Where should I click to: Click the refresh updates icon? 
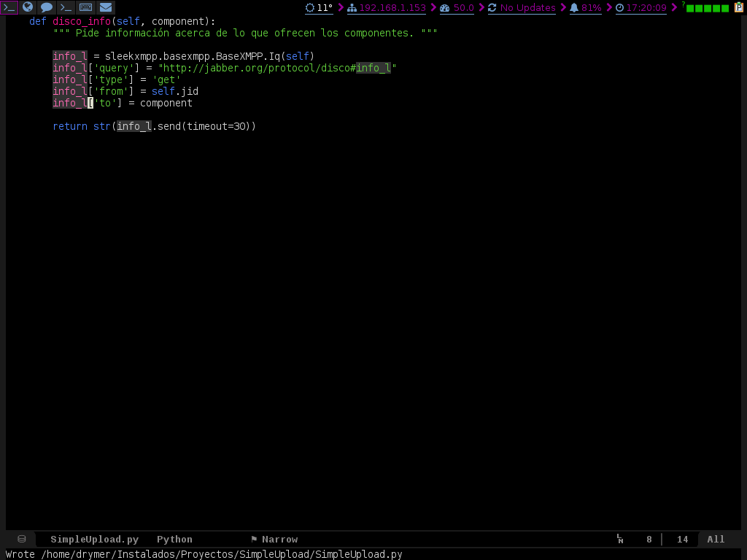point(492,7)
